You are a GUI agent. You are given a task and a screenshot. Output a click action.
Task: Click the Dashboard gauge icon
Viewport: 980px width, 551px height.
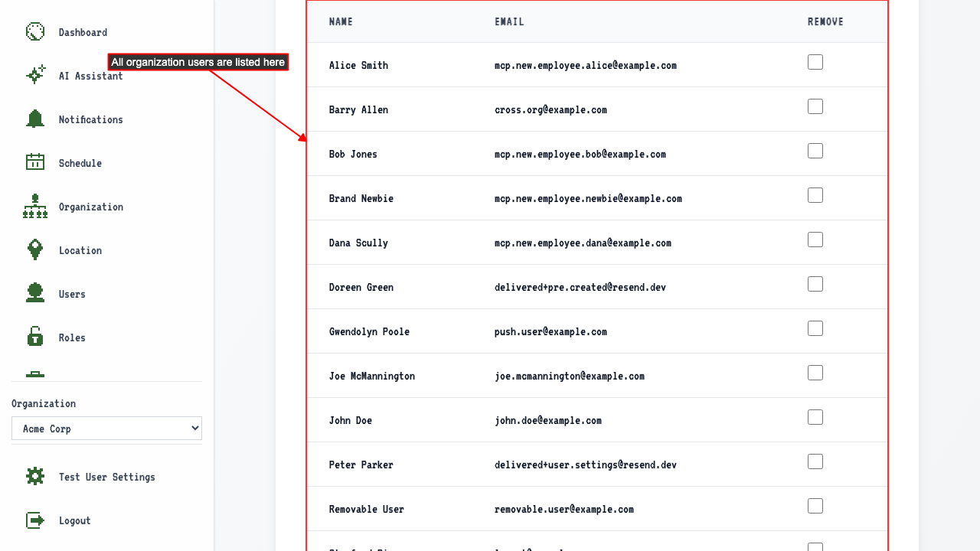pos(35,31)
